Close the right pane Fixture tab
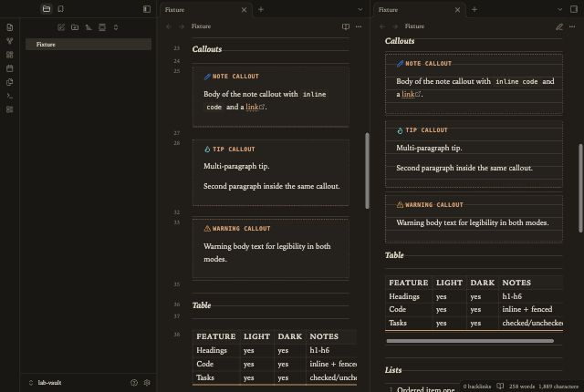 pos(457,10)
